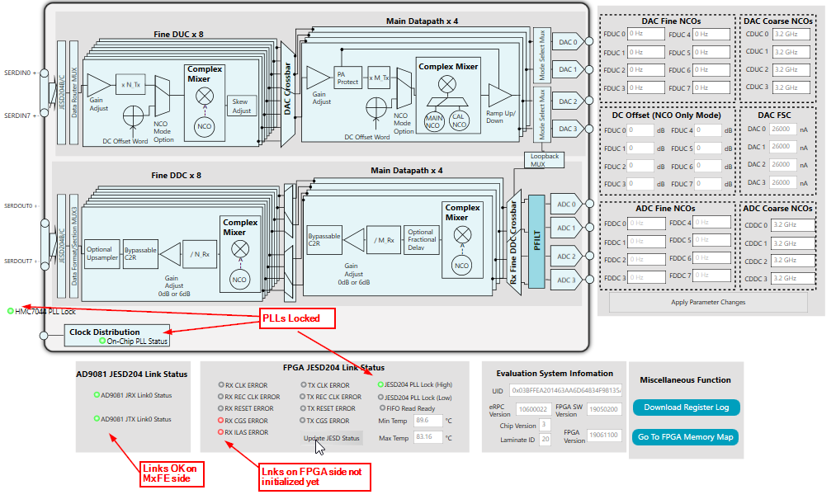The width and height of the screenshot is (836, 504).
Task: Open the DAC Crossbar block
Action: (288, 93)
